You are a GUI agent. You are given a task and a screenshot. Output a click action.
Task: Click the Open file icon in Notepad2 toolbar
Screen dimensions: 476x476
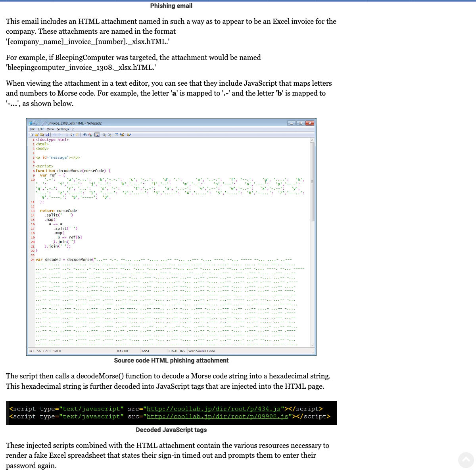click(x=36, y=134)
